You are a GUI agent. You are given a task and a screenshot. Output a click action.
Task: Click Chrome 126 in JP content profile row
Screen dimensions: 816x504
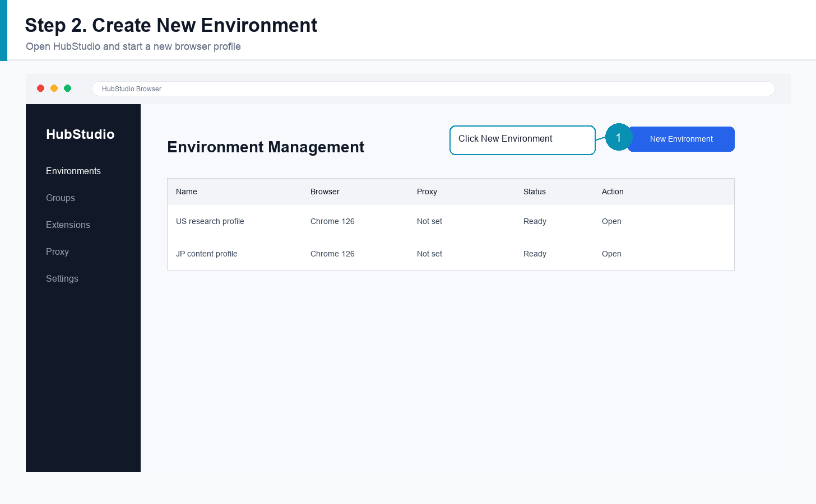(x=332, y=254)
